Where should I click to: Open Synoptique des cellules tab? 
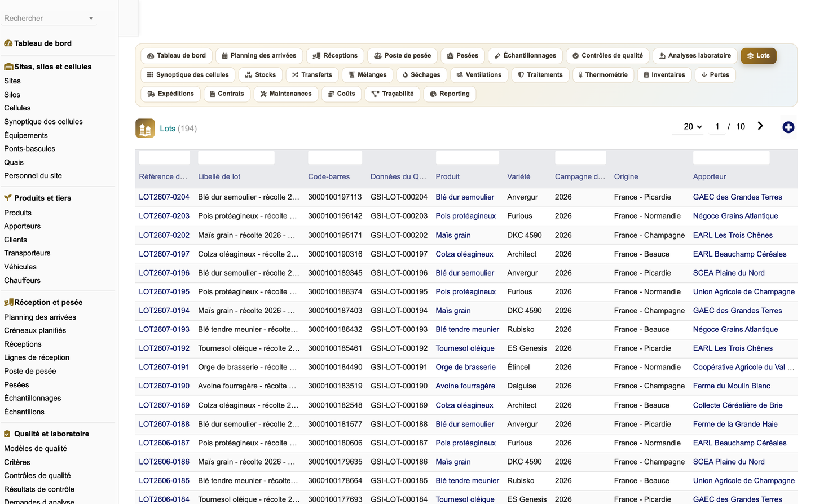[188, 75]
